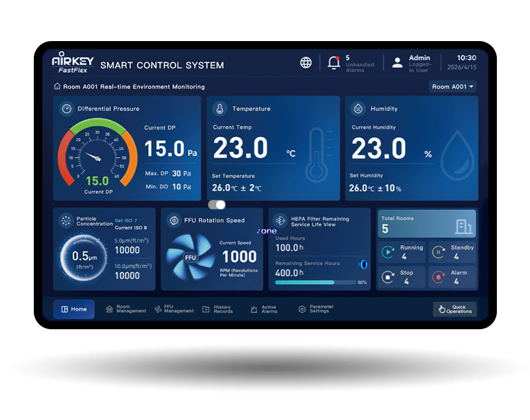Click the HEPA remaining service progress bar
Image resolution: width=530 pixels, height=420 pixels.
316,282
